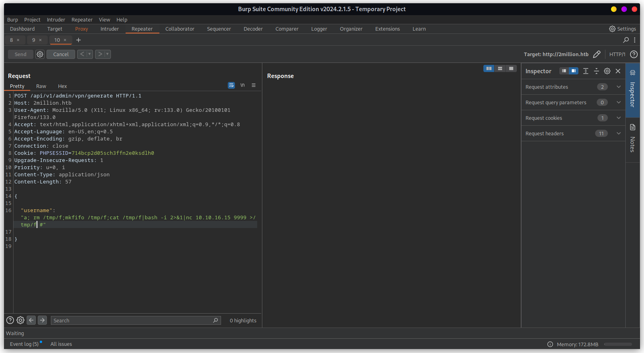644x353 pixels.
Task: Click the memory info icon
Action: click(x=550, y=344)
